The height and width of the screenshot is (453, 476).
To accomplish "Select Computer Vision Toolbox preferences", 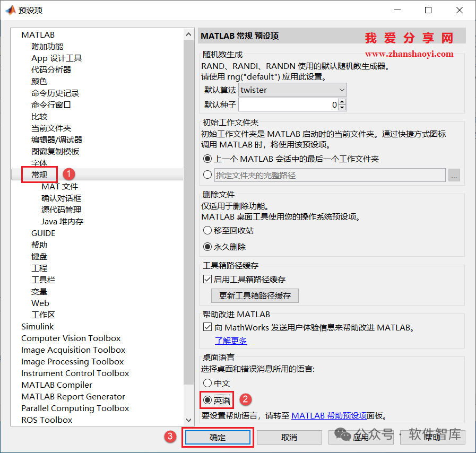I will pyautogui.click(x=71, y=338).
